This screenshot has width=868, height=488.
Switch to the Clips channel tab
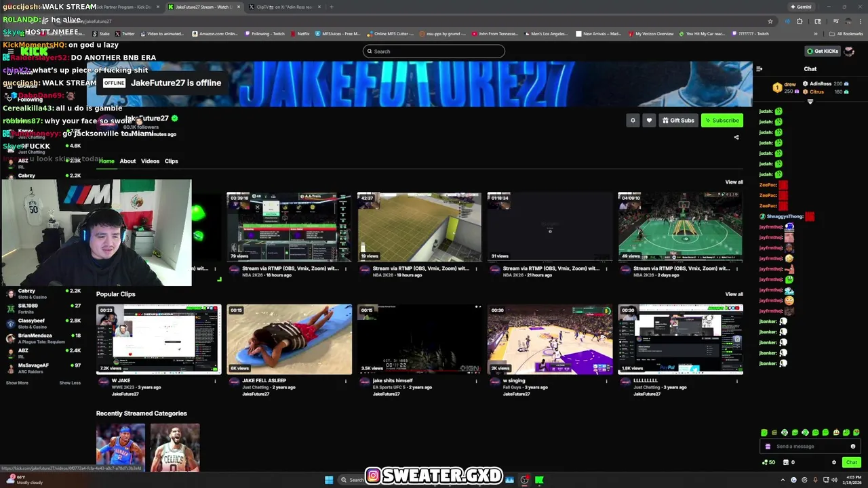pos(171,161)
